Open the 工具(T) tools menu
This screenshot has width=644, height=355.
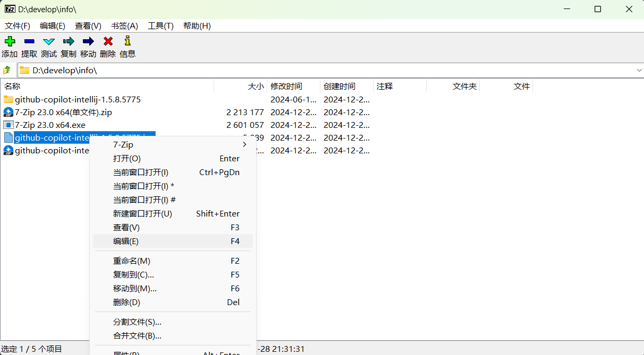click(x=160, y=26)
